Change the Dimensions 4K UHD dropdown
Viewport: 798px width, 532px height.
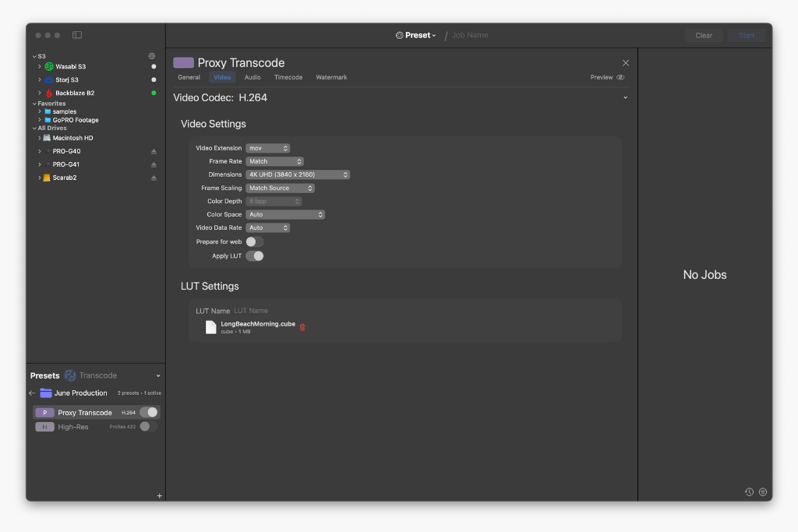point(298,174)
